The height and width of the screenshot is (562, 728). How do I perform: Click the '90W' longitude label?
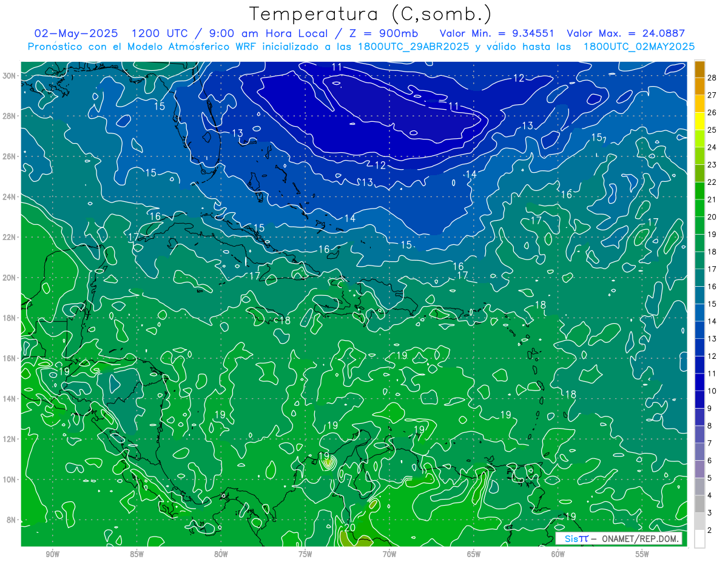point(53,554)
